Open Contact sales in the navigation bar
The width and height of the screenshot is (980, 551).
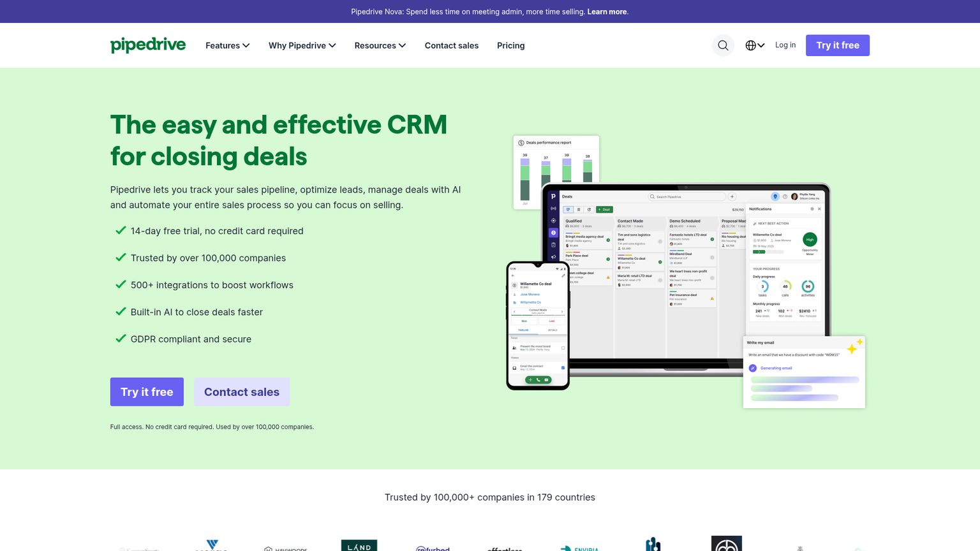click(x=452, y=45)
